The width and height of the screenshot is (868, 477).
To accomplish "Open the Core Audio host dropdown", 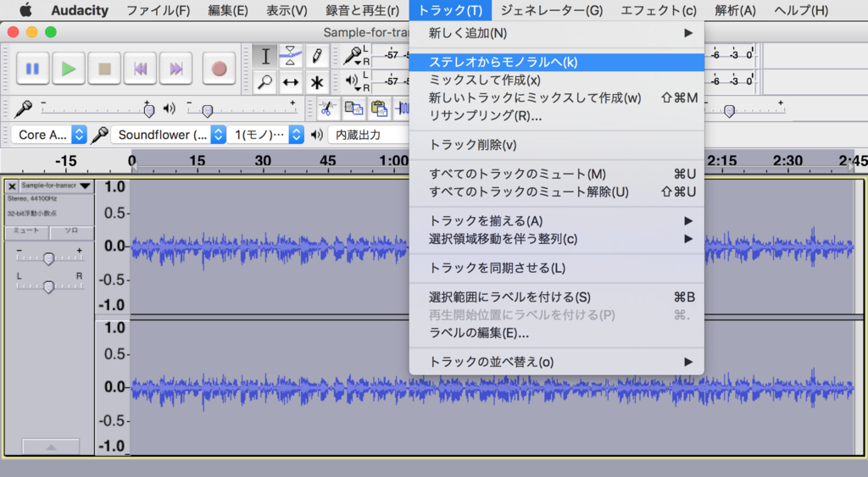I will tap(48, 135).
